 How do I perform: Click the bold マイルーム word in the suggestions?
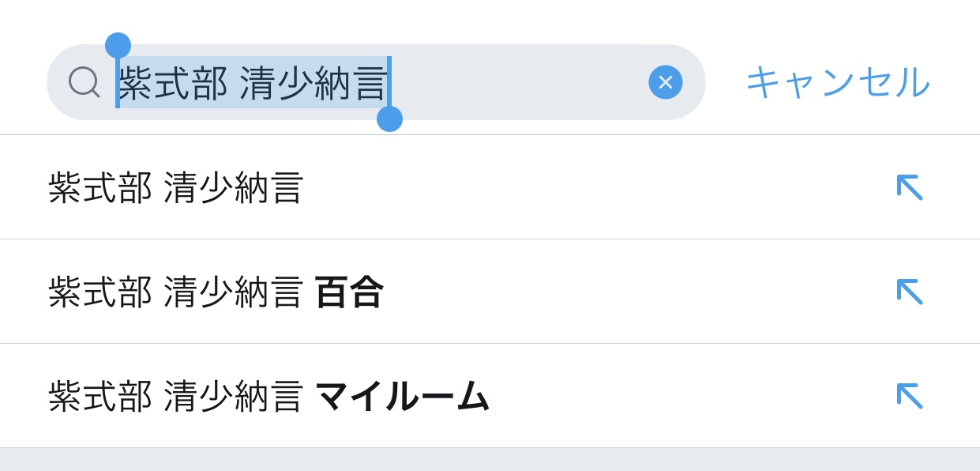coord(402,397)
